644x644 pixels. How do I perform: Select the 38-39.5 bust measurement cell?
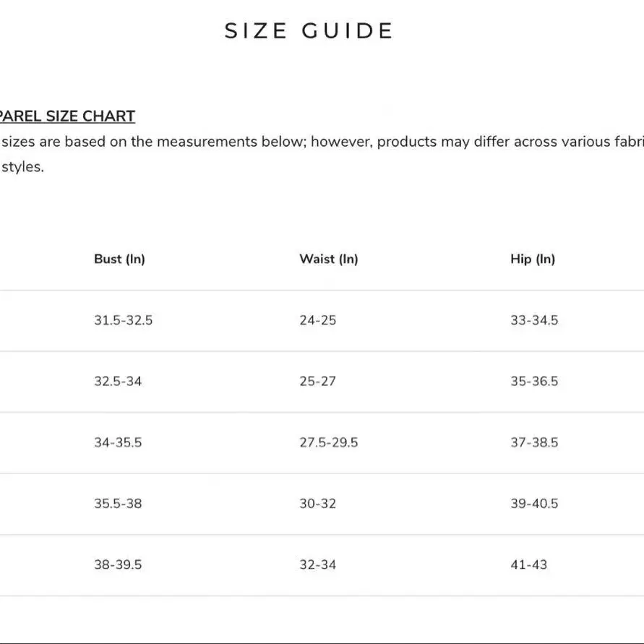coord(118,564)
